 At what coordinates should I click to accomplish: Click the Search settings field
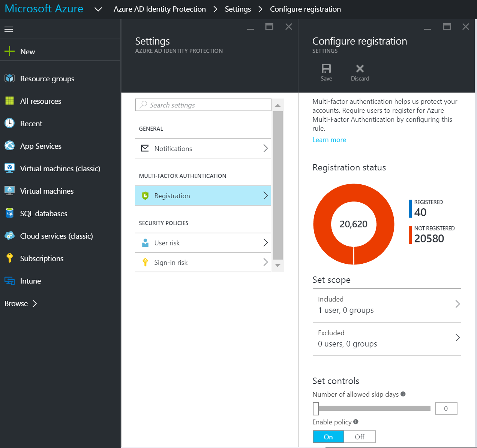[203, 105]
